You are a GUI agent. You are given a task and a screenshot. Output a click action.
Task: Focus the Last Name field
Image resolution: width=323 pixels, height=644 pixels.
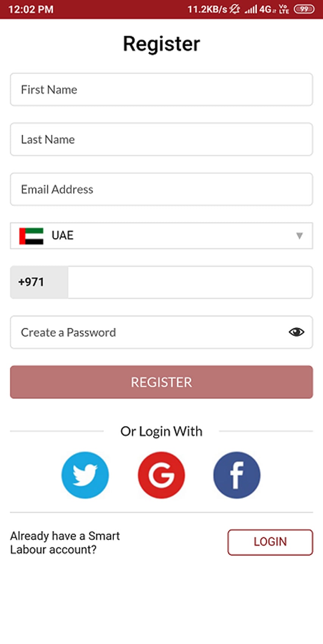161,140
